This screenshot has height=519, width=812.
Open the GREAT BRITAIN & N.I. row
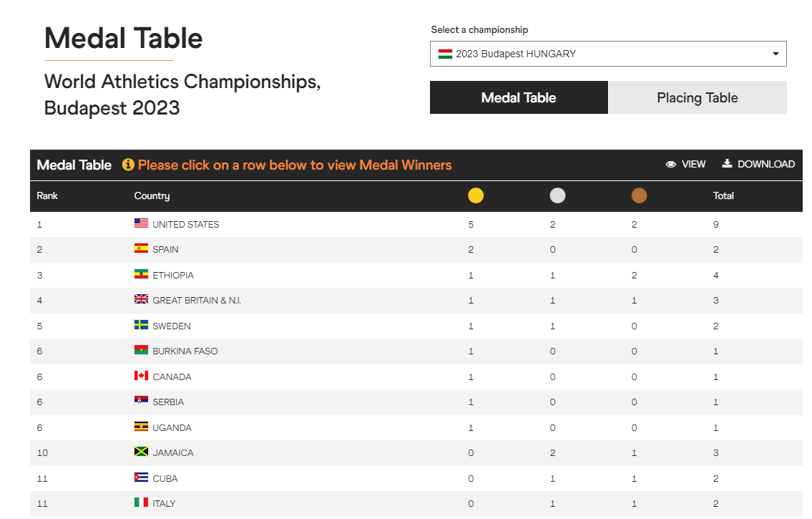coord(416,301)
